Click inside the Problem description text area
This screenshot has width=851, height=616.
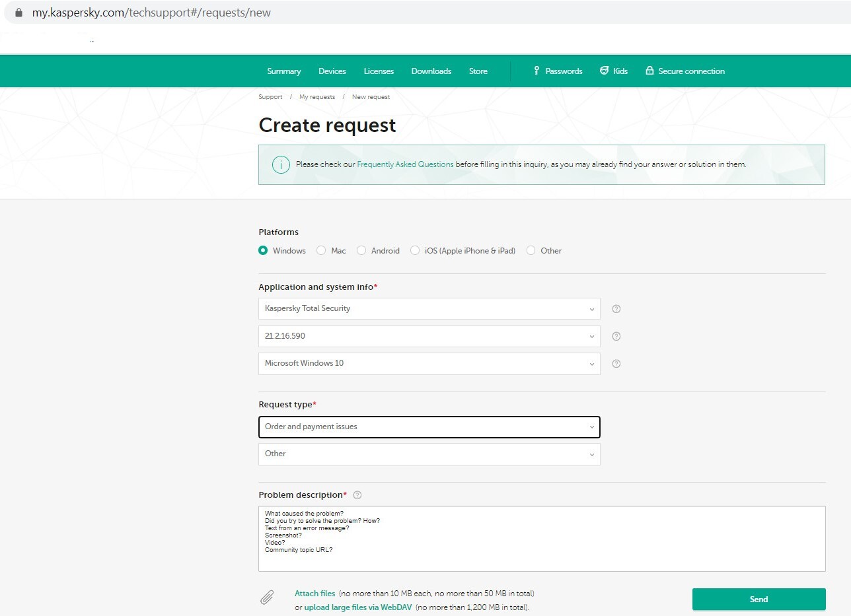click(x=542, y=539)
